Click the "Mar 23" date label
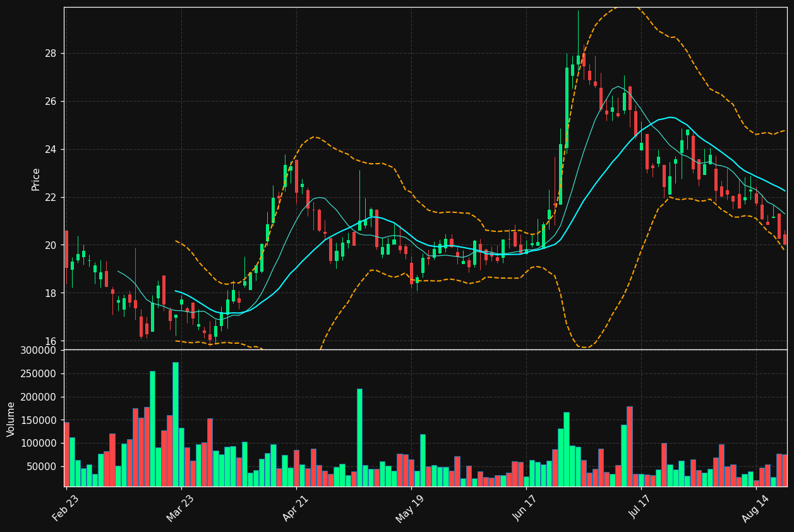794x532 pixels. coord(180,508)
